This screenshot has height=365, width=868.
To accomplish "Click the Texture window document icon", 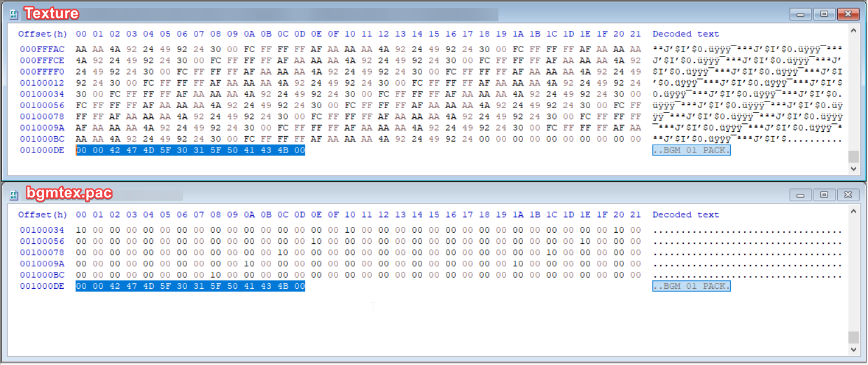I will [15, 13].
